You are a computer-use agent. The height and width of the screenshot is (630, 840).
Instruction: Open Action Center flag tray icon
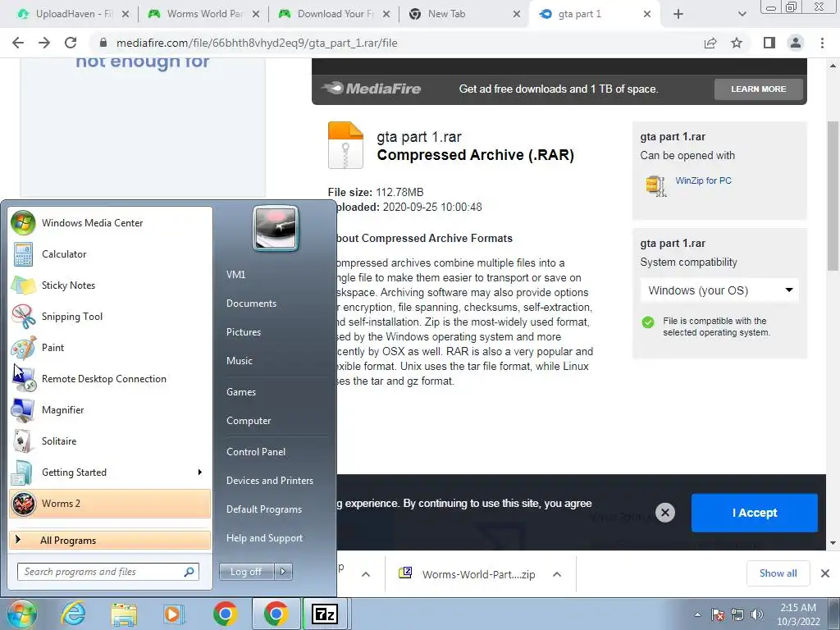coord(718,614)
